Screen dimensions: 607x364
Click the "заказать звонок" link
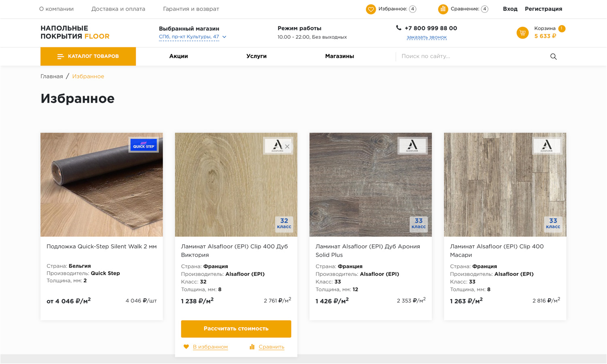[427, 37]
